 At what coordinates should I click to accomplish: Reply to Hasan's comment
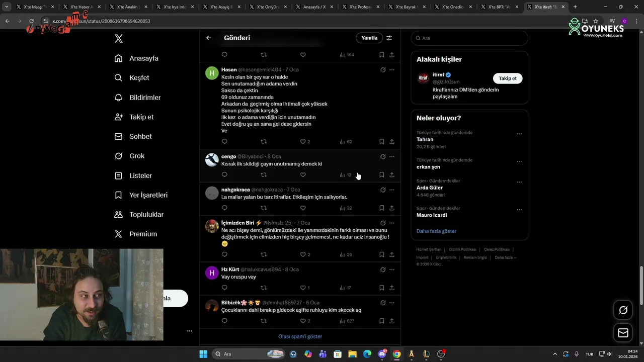pyautogui.click(x=224, y=142)
